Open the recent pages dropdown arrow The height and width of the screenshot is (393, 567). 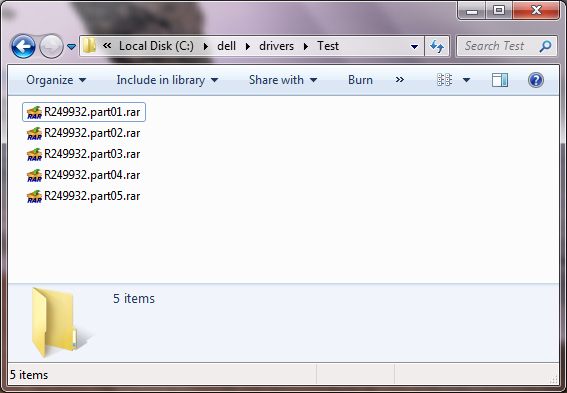point(72,47)
